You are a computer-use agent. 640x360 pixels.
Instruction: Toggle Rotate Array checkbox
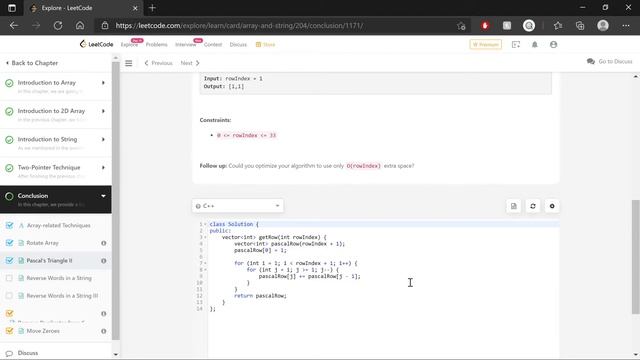coord(9,243)
